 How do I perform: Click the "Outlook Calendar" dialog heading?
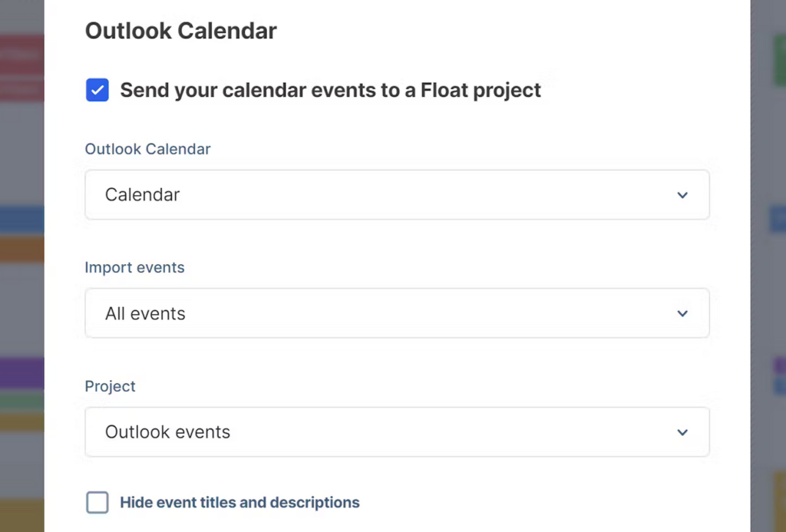pos(180,31)
